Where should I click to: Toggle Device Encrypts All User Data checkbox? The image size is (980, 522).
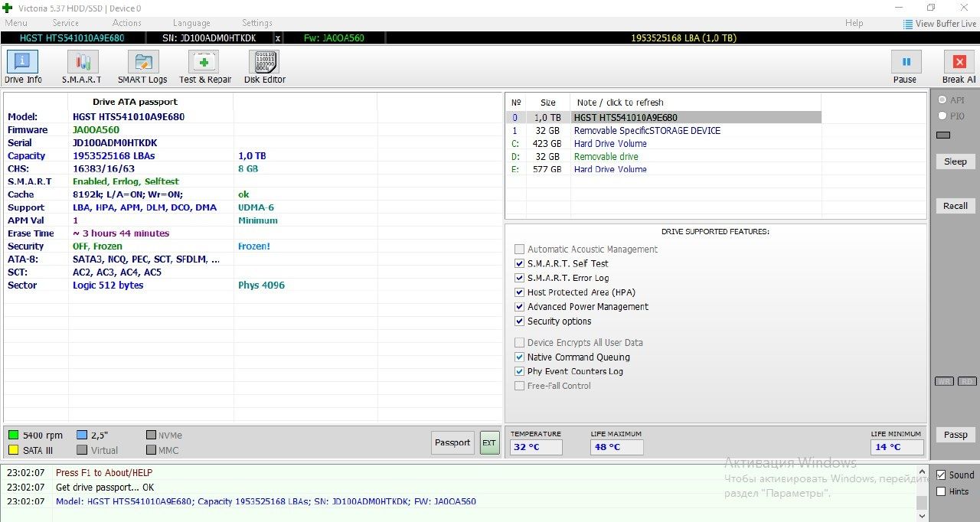520,343
